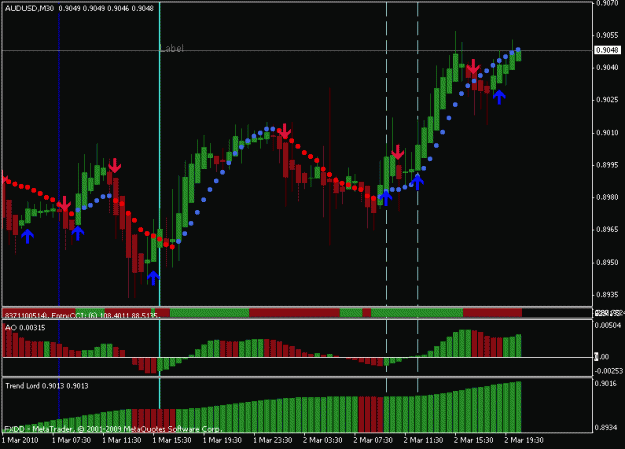The image size is (625, 449).
Task: Select the red down arrow on the dark blue vertical line
Action: [x=64, y=204]
